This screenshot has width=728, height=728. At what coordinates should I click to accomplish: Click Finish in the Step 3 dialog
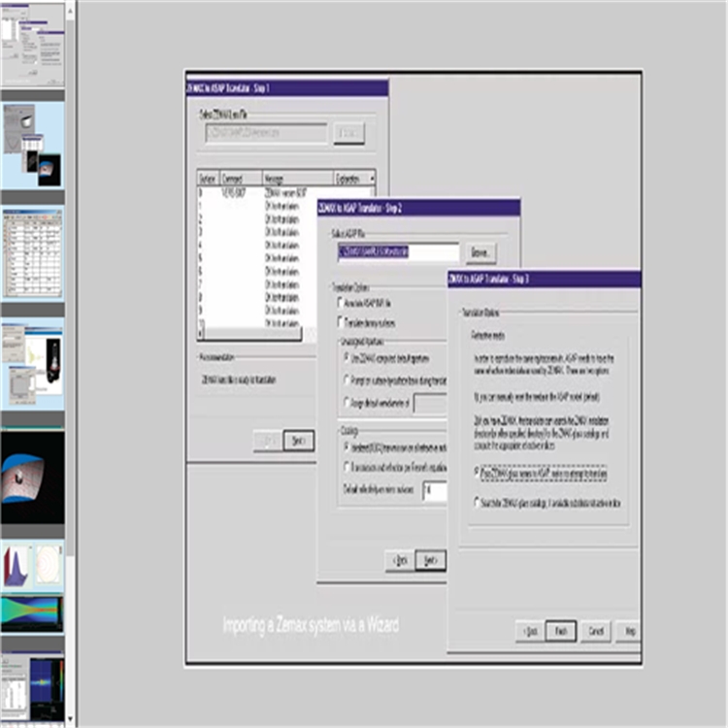click(x=561, y=631)
